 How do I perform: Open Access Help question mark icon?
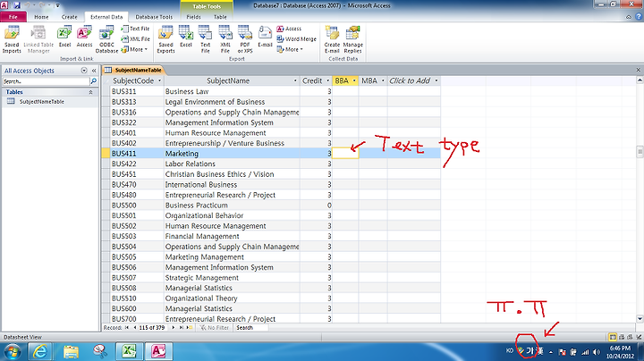click(x=639, y=17)
